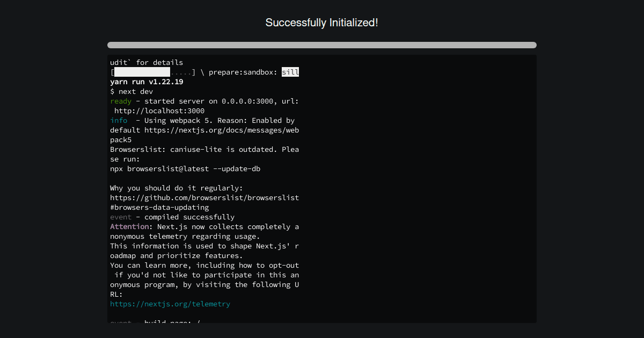The width and height of the screenshot is (644, 338).
Task: Select the 'yarn run v1.22.19' line
Action: tap(147, 82)
